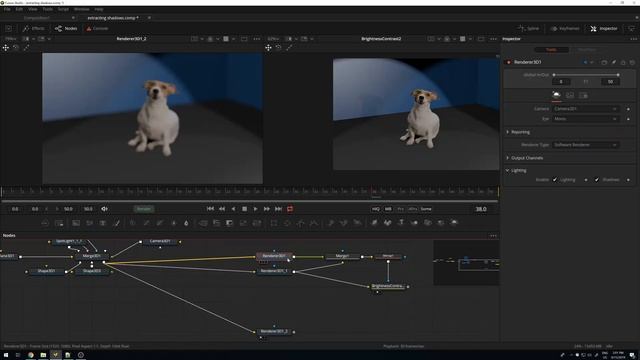Open left viewer zoom level dropdown
640x360 pixels.
(12, 39)
